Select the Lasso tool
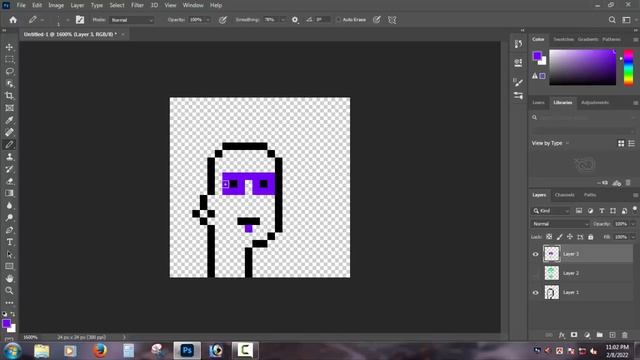The width and height of the screenshot is (640, 360). [x=9, y=71]
